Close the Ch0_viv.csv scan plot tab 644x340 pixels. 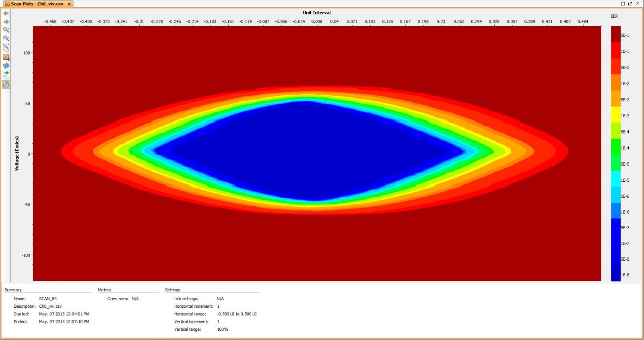tap(69, 4)
